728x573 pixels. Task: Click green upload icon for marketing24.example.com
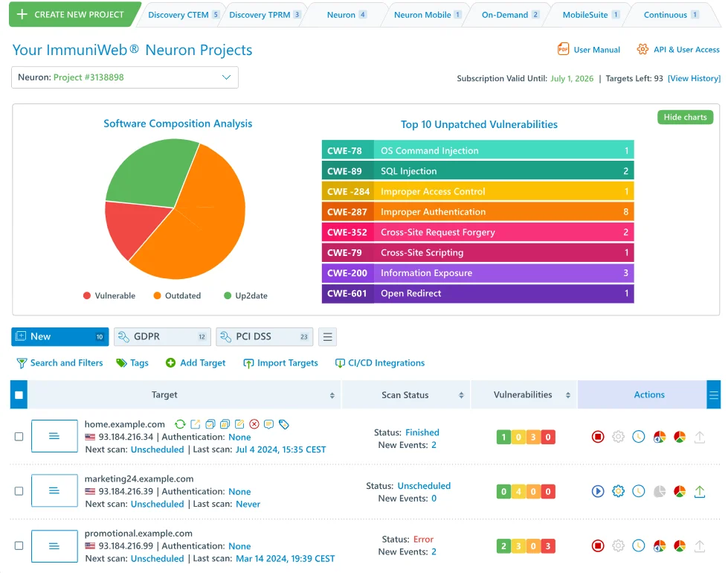(700, 491)
